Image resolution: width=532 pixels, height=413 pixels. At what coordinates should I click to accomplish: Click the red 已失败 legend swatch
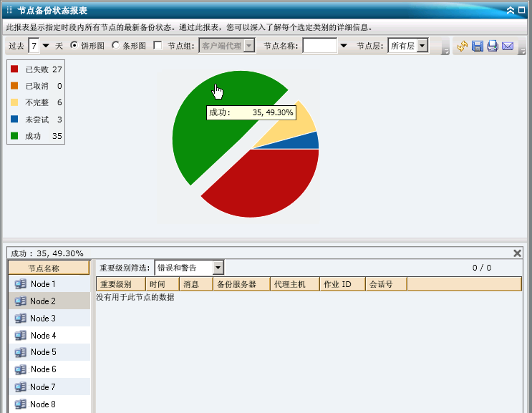tap(14, 69)
